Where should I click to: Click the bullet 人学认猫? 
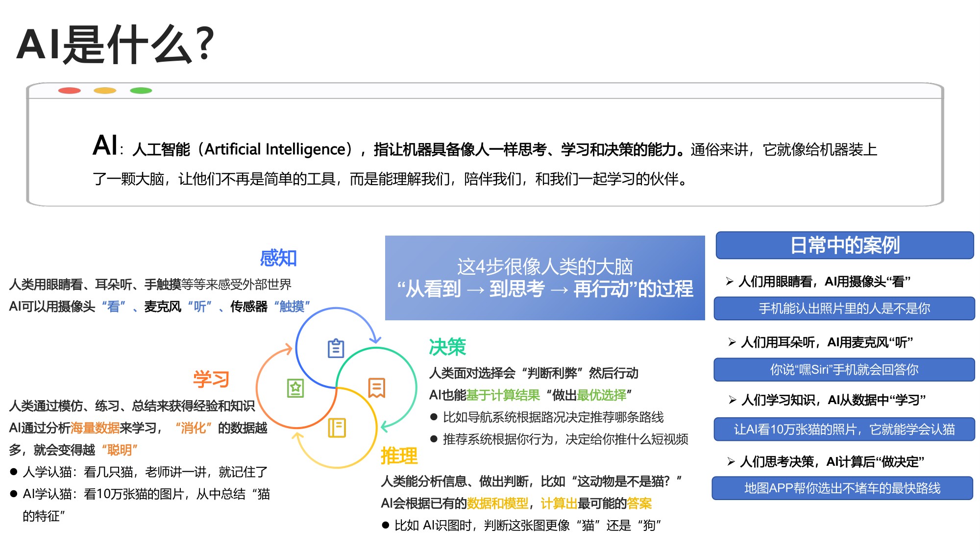(139, 472)
